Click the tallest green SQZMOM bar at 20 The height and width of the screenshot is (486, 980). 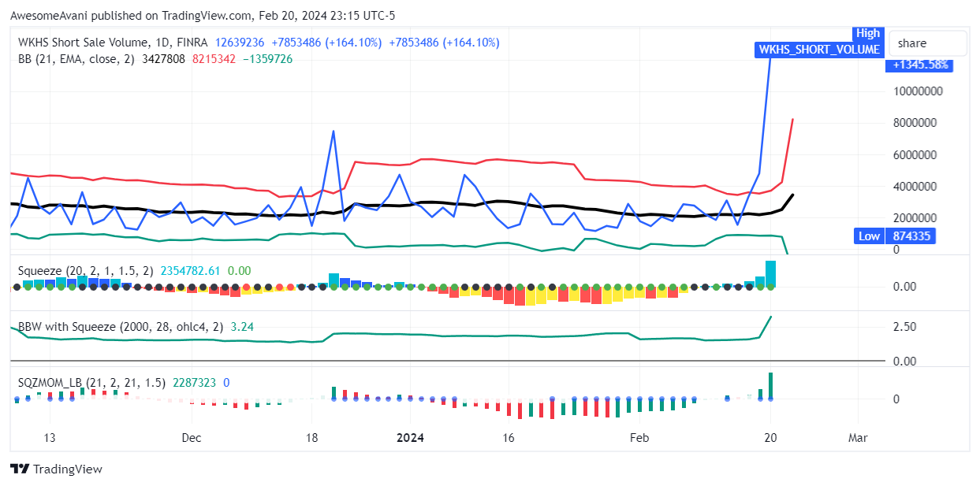pos(771,386)
